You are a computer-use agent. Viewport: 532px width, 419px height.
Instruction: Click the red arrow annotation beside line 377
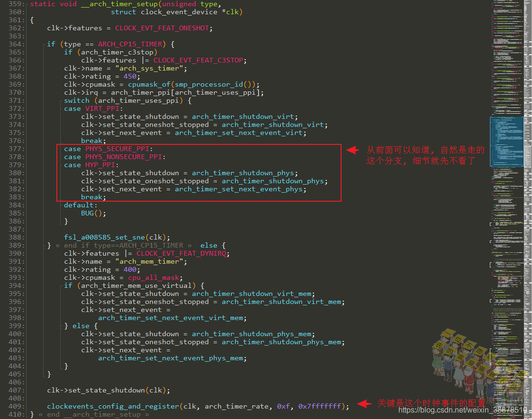point(353,150)
